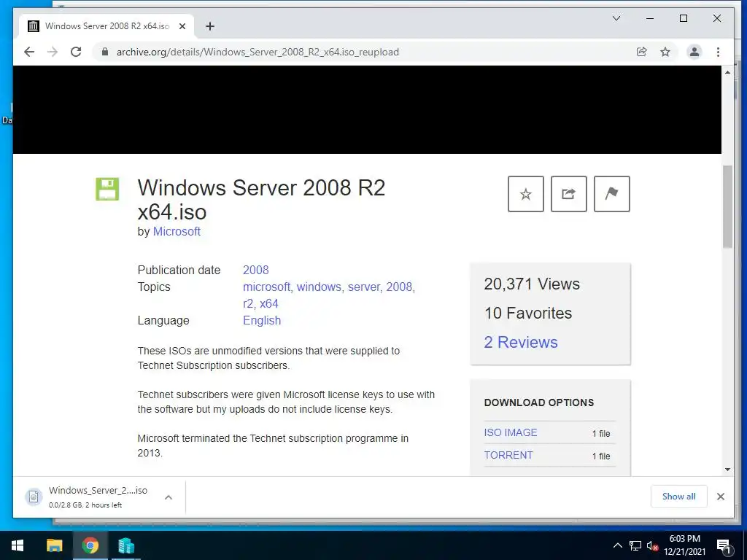Close the downloads shelf
Image resolution: width=747 pixels, height=560 pixels.
click(x=720, y=497)
